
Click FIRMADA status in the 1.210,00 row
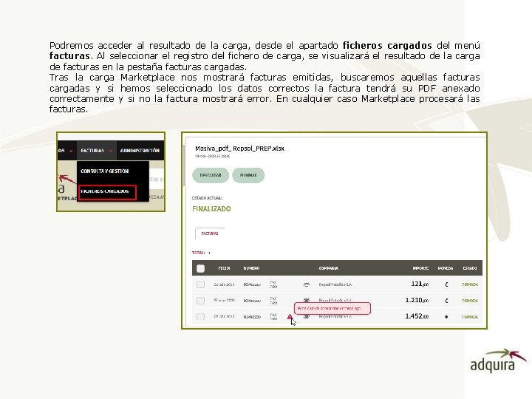[x=470, y=301]
